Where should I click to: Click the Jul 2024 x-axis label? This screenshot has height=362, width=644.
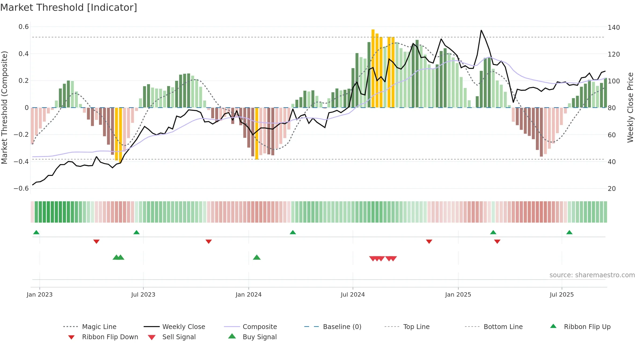click(353, 294)
